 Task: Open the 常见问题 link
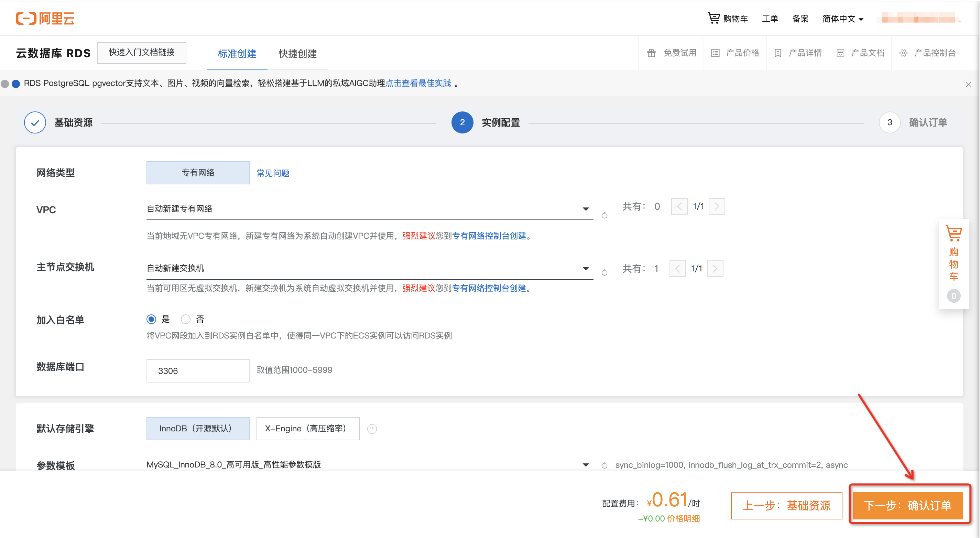pyautogui.click(x=273, y=173)
